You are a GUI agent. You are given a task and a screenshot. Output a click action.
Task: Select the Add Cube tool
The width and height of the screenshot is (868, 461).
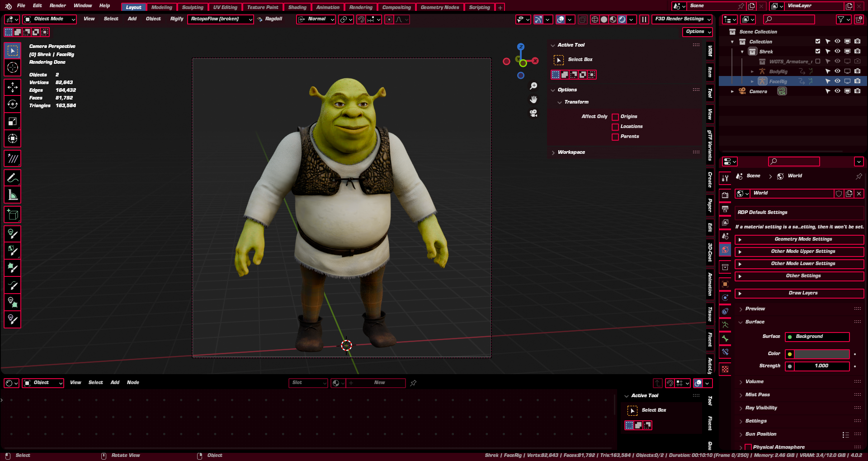pos(13,215)
